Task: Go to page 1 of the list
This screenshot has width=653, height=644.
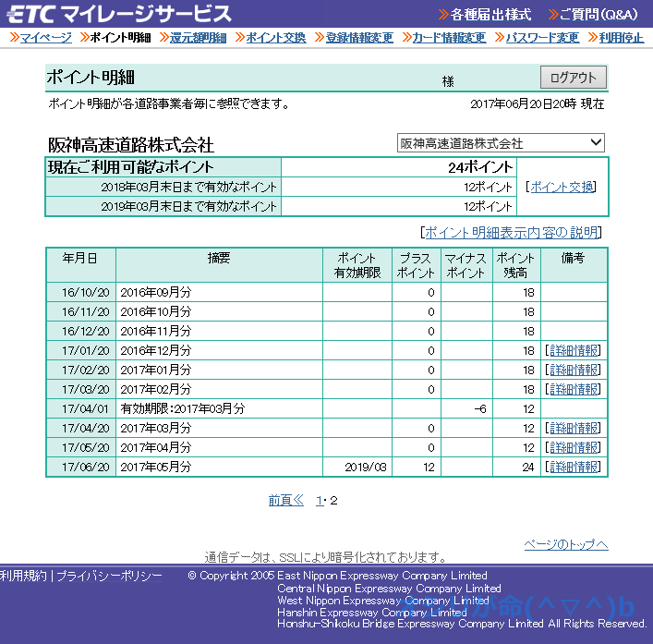Action: (319, 500)
